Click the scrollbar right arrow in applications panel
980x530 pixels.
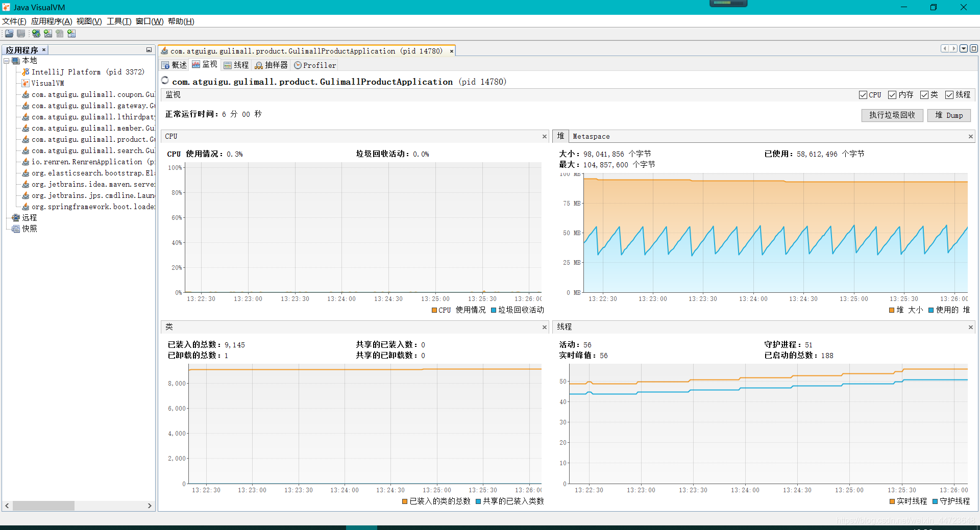point(150,506)
